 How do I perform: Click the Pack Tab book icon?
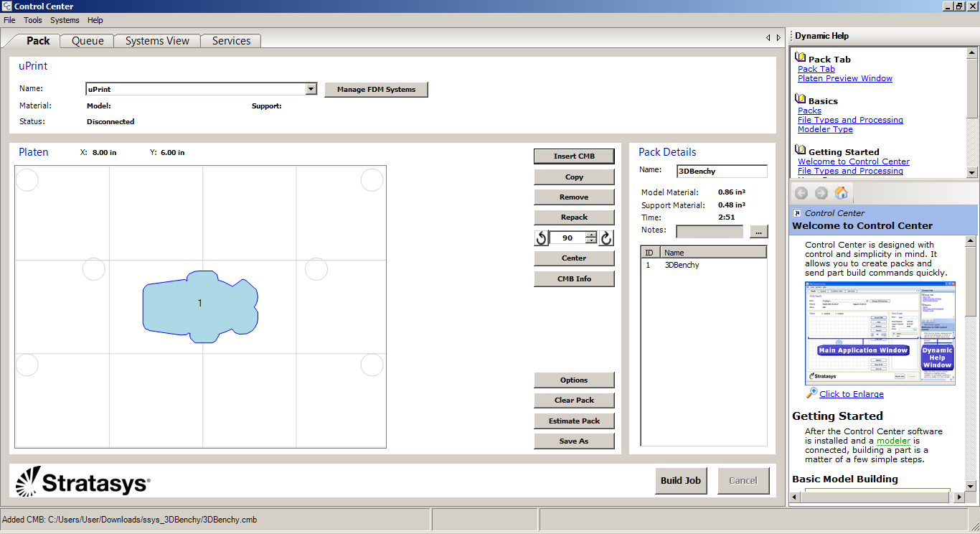tap(800, 57)
